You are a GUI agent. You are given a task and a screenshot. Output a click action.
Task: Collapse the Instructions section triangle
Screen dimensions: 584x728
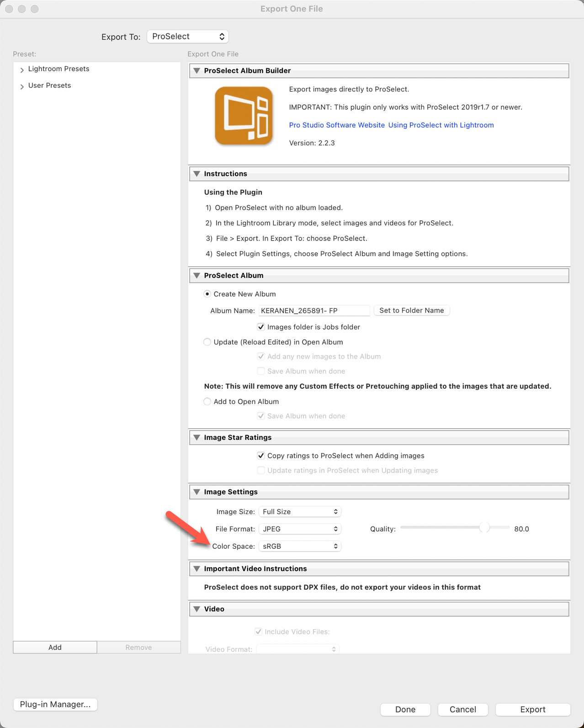coord(197,174)
